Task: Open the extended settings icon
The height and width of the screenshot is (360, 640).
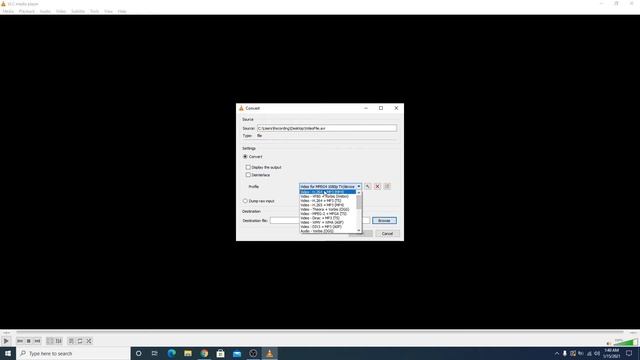Action: [59, 341]
